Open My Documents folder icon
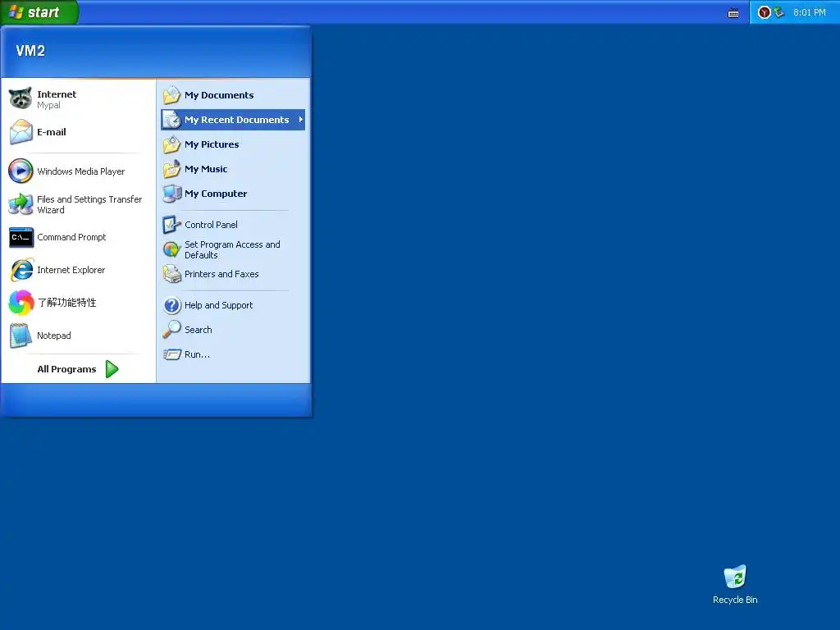Image resolution: width=840 pixels, height=630 pixels. tap(172, 95)
